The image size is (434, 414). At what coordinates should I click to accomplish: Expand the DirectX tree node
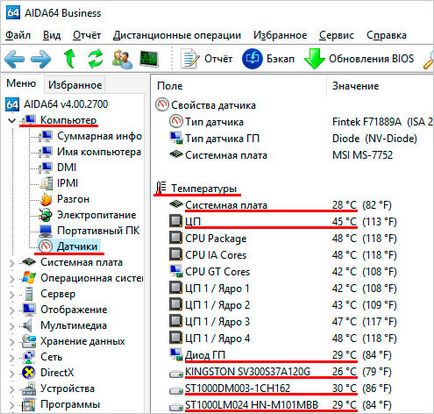click(x=12, y=373)
